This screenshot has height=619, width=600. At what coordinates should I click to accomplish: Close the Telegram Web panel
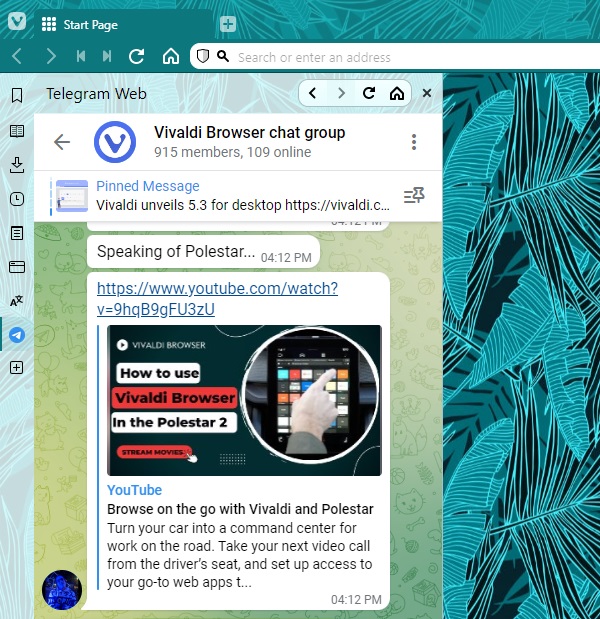[427, 93]
